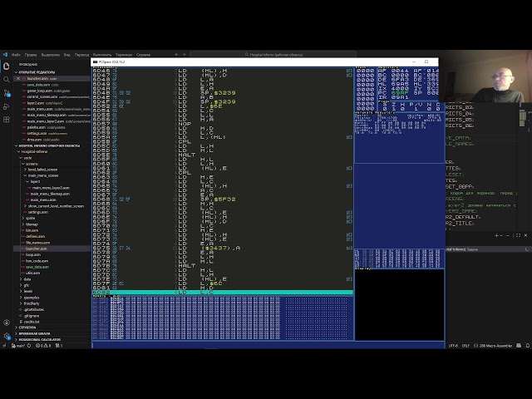
Task: Open the Explorer view in activity bar
Action: click(x=6, y=67)
